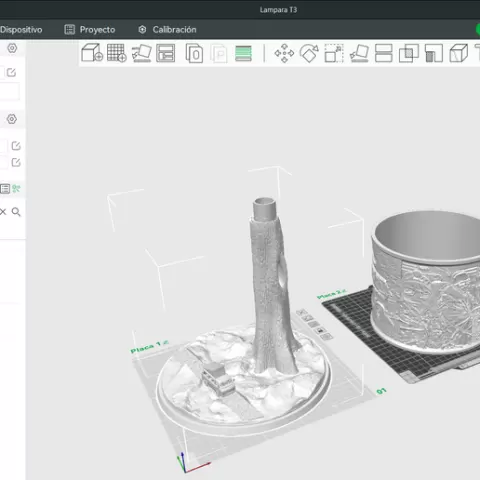Select the Rotate tool
480x480 pixels.
pos(309,53)
